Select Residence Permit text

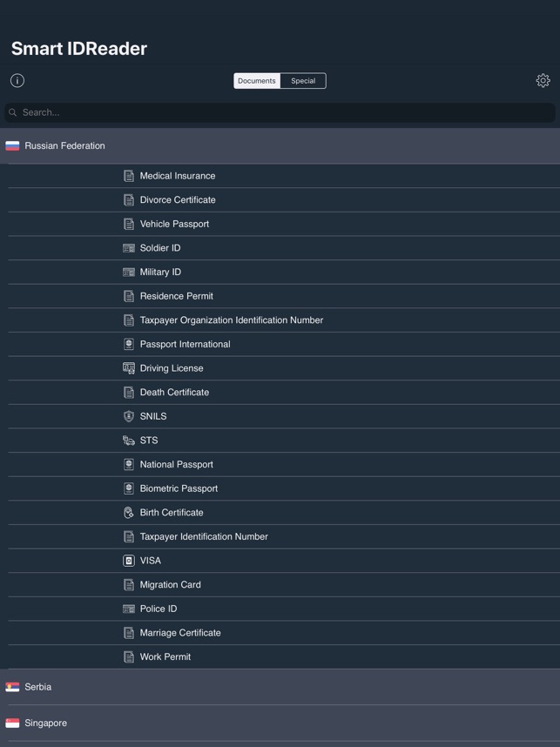pyautogui.click(x=176, y=296)
